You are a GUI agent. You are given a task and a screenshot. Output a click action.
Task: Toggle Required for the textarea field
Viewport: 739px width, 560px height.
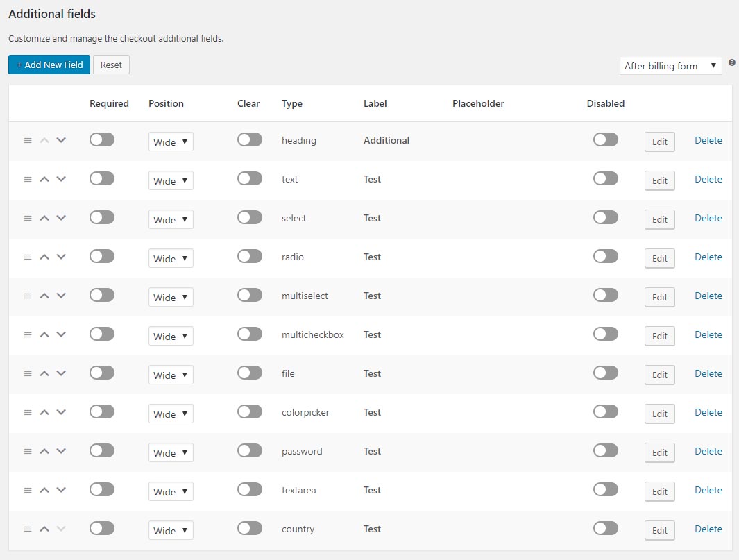coord(102,490)
